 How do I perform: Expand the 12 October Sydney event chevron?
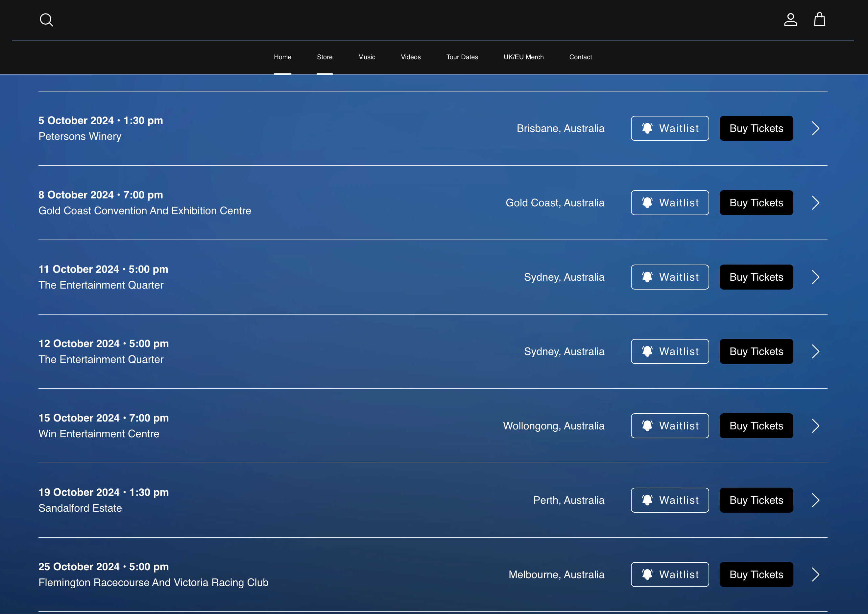coord(815,351)
